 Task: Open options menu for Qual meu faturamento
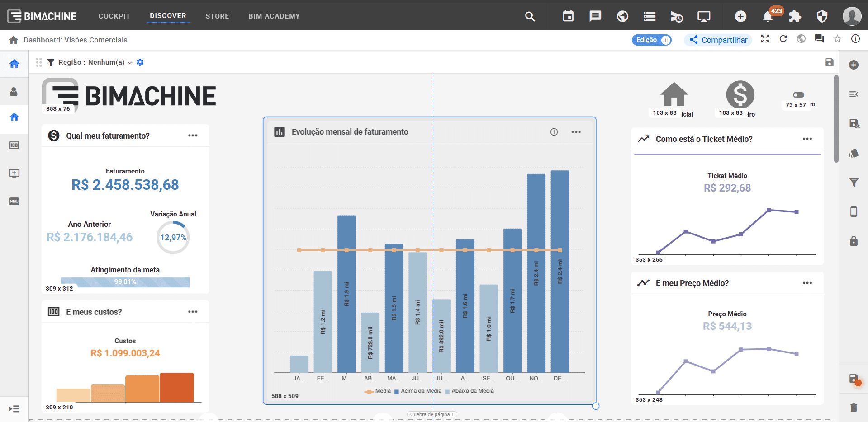[x=193, y=136]
